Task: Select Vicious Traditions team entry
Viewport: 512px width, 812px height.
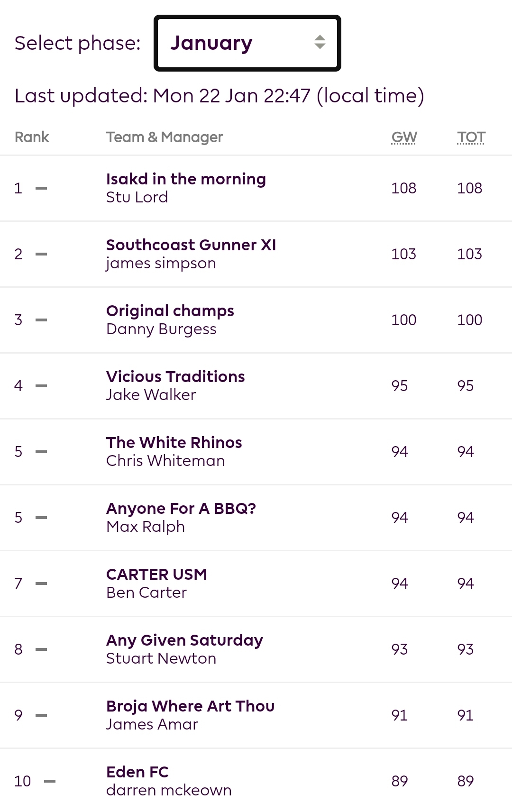Action: click(175, 377)
